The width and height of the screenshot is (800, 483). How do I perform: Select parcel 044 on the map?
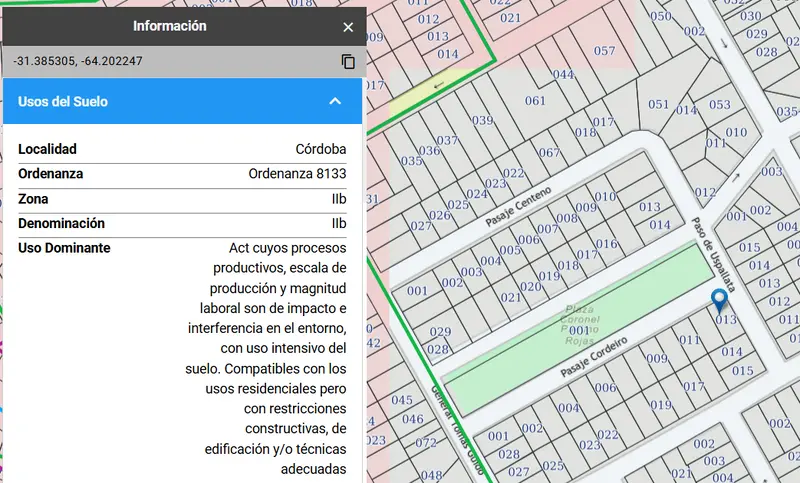(563, 74)
